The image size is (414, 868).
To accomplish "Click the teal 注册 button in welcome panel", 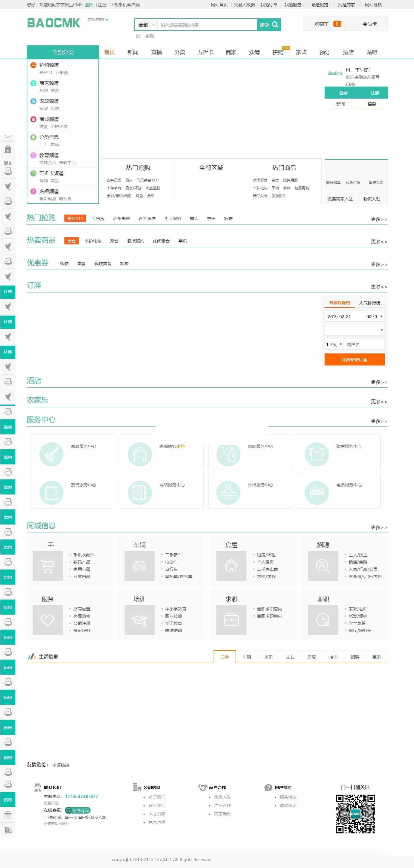I will [x=372, y=93].
